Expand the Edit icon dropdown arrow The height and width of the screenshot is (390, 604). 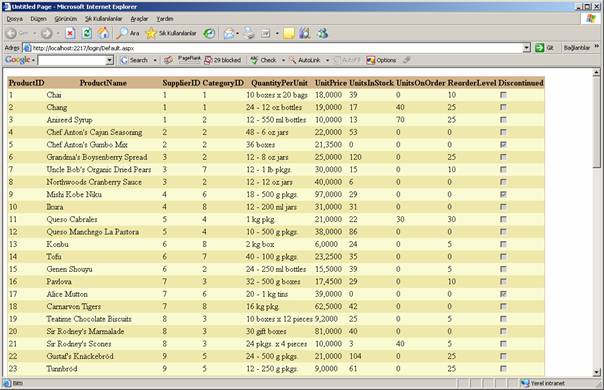tap(277, 34)
